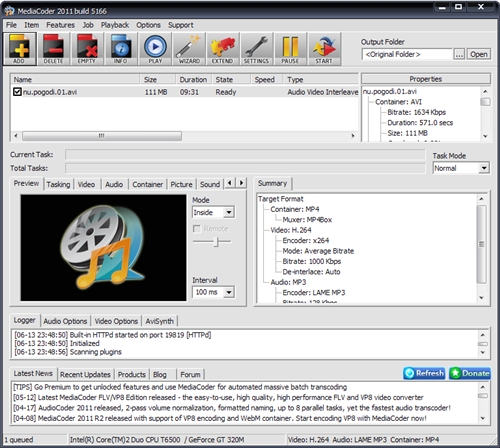Open the EXTEND puzzle icon
Screen dimensions: 500x448
[223, 49]
